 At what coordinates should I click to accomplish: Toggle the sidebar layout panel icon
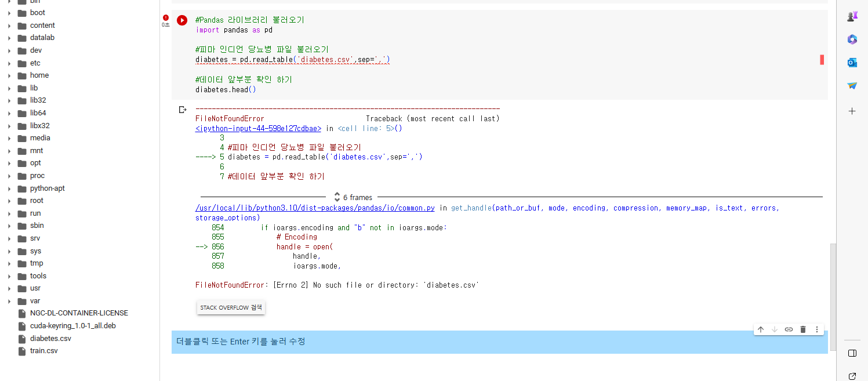point(852,353)
